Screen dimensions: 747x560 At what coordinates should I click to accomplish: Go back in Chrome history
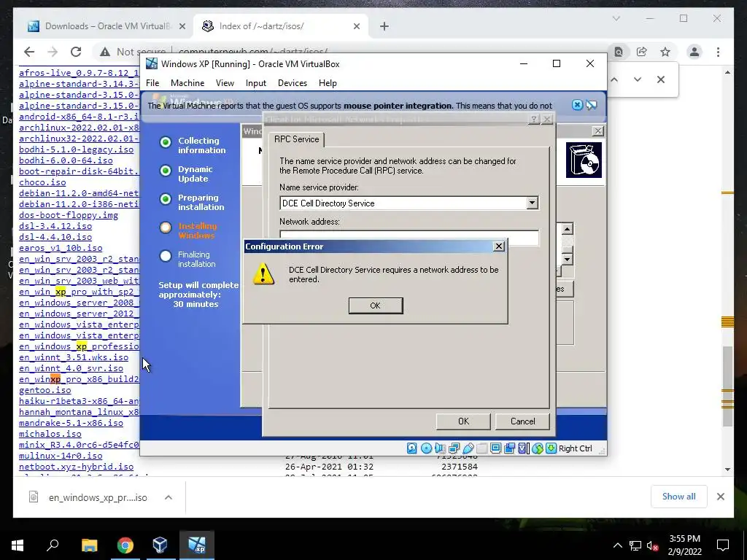[29, 52]
